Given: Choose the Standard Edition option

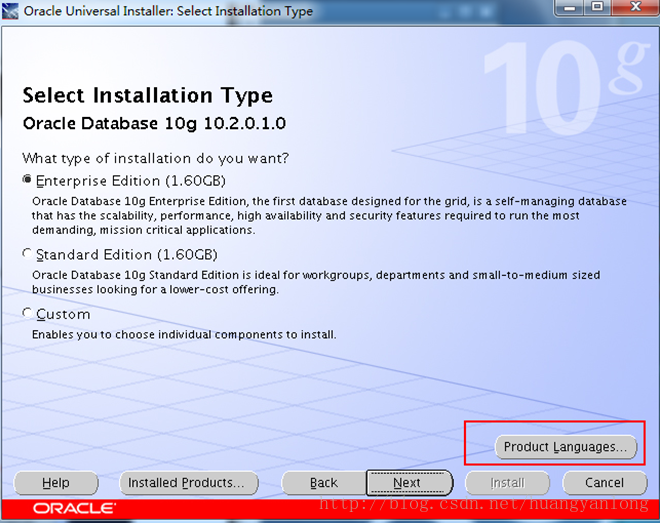Looking at the screenshot, I should 27,254.
